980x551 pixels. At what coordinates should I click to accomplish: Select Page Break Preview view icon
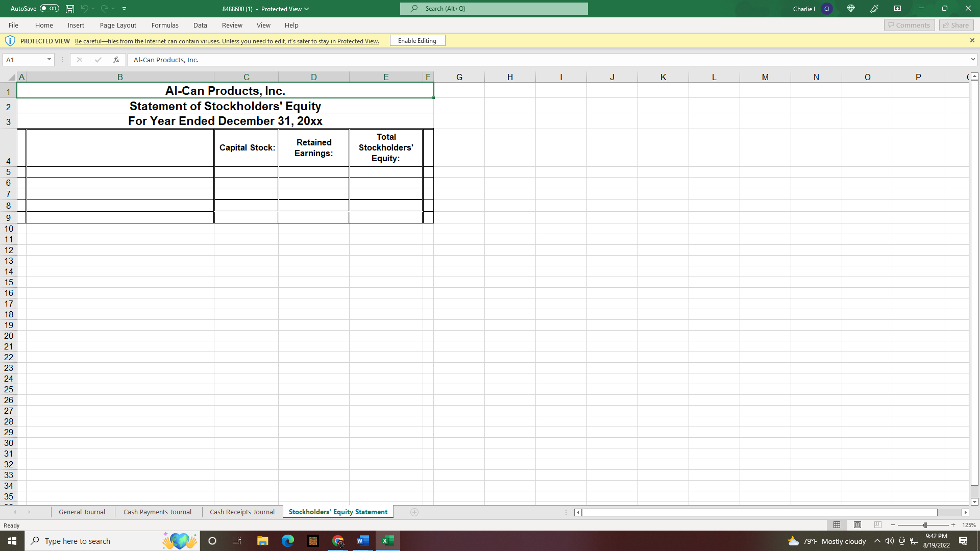pos(877,525)
